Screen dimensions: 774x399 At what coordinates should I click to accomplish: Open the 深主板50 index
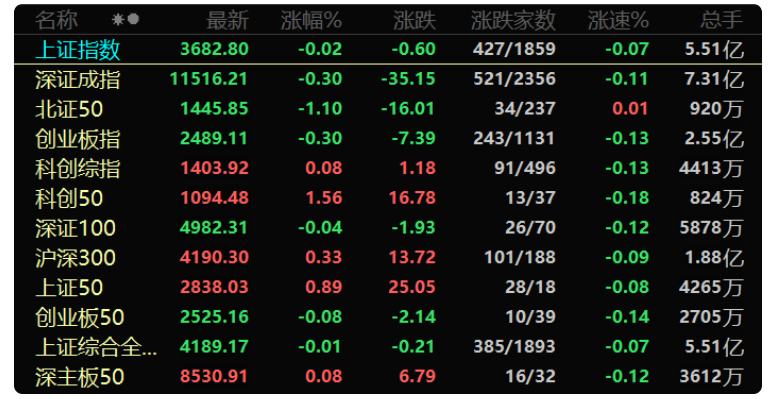(387, 376)
